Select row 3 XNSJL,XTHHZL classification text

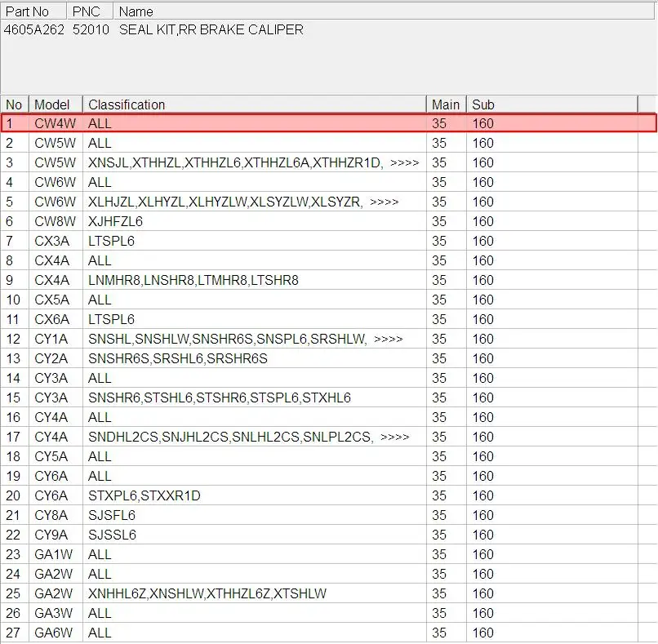pos(235,162)
